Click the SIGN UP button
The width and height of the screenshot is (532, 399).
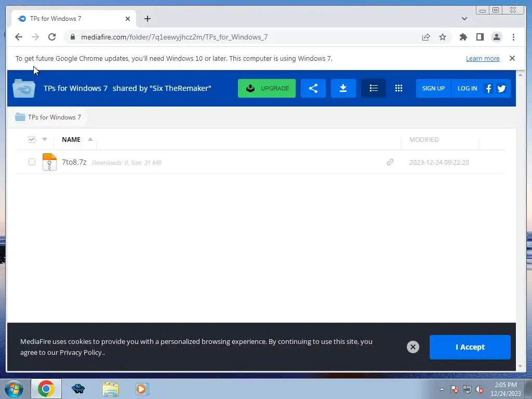coord(433,88)
